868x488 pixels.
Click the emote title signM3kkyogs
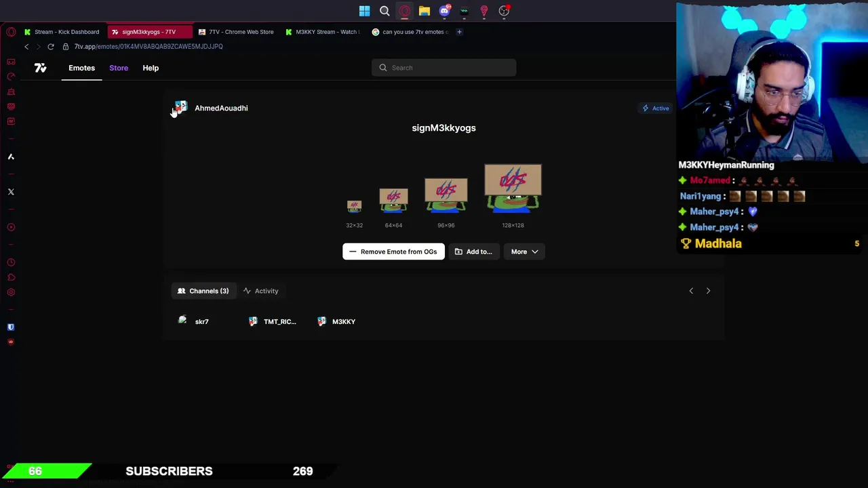[x=443, y=128]
